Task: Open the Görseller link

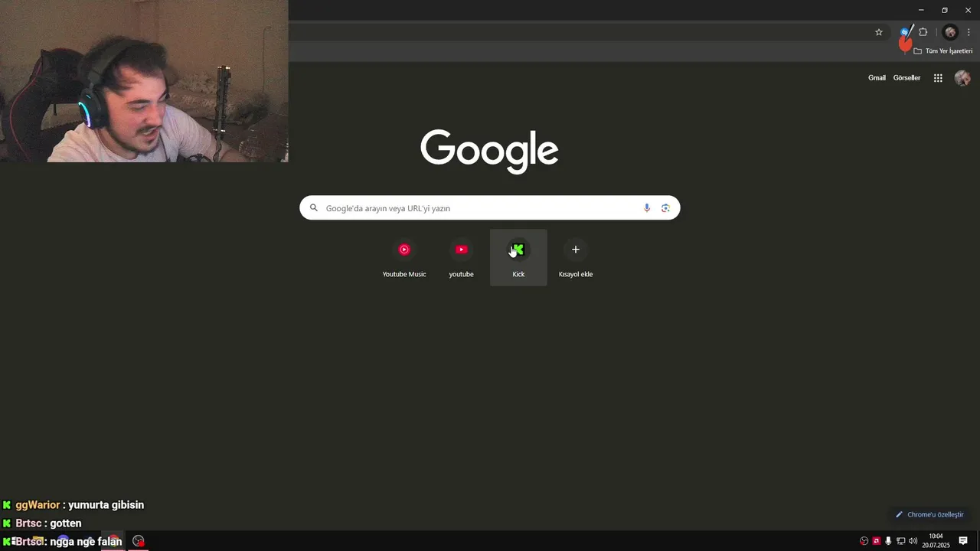Action: pyautogui.click(x=906, y=78)
